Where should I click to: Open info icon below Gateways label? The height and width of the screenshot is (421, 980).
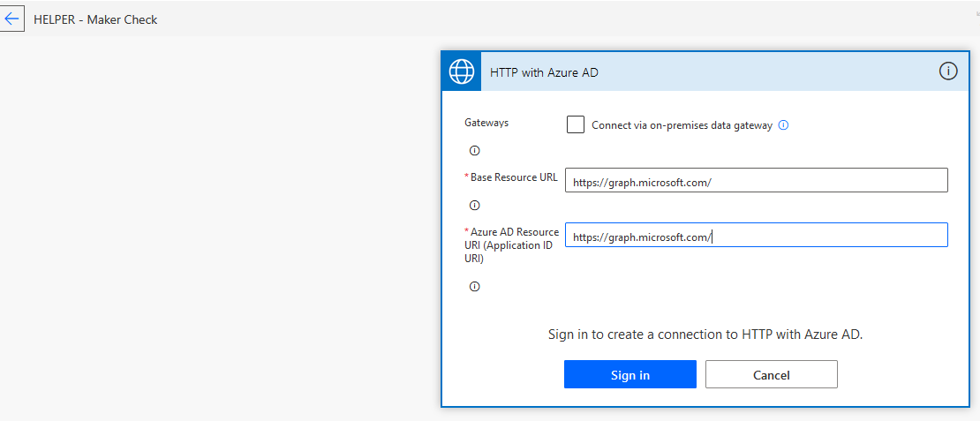pos(474,151)
